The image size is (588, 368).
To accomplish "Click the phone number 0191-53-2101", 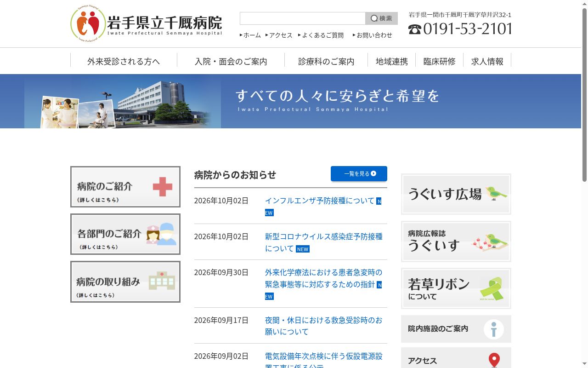I will (x=468, y=29).
